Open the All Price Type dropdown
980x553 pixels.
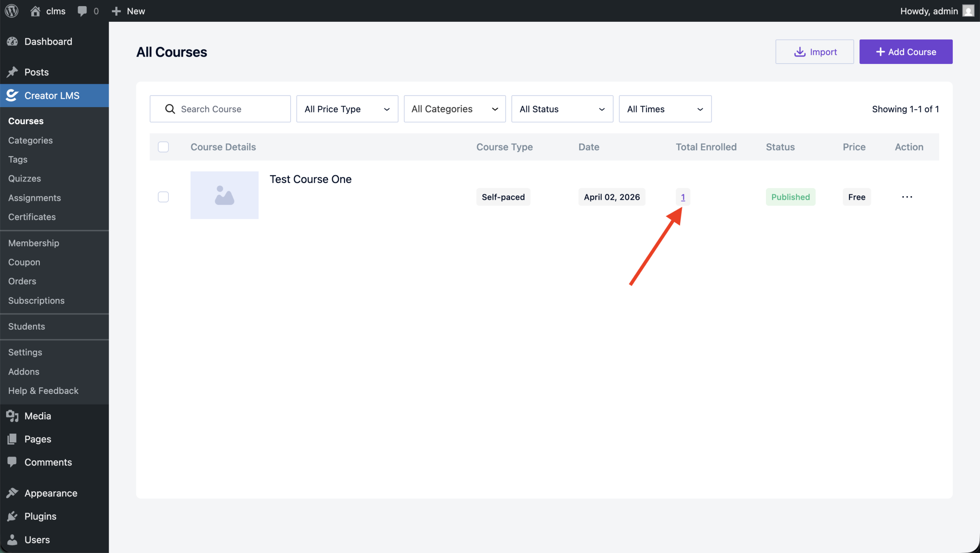point(346,109)
